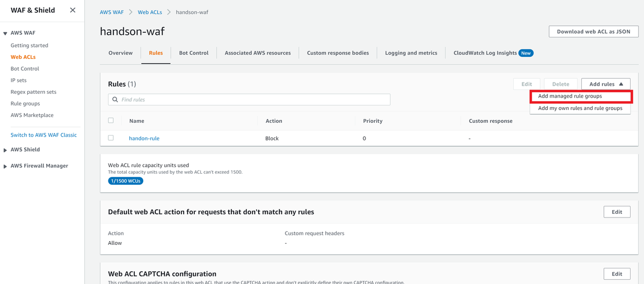Click the handson-waf breadcrumb text

tap(192, 12)
